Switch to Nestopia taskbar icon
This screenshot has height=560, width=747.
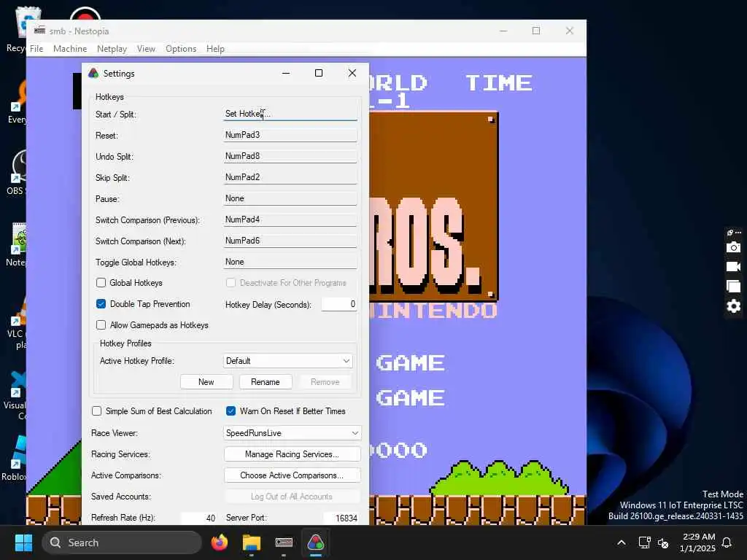284,542
